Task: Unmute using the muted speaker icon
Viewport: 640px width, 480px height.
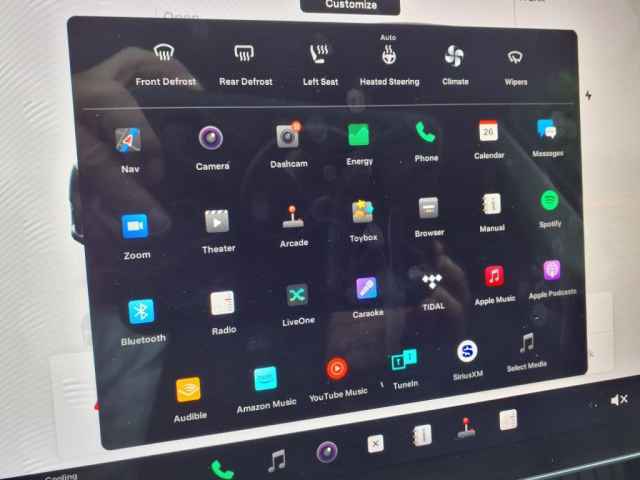Action: [x=619, y=400]
